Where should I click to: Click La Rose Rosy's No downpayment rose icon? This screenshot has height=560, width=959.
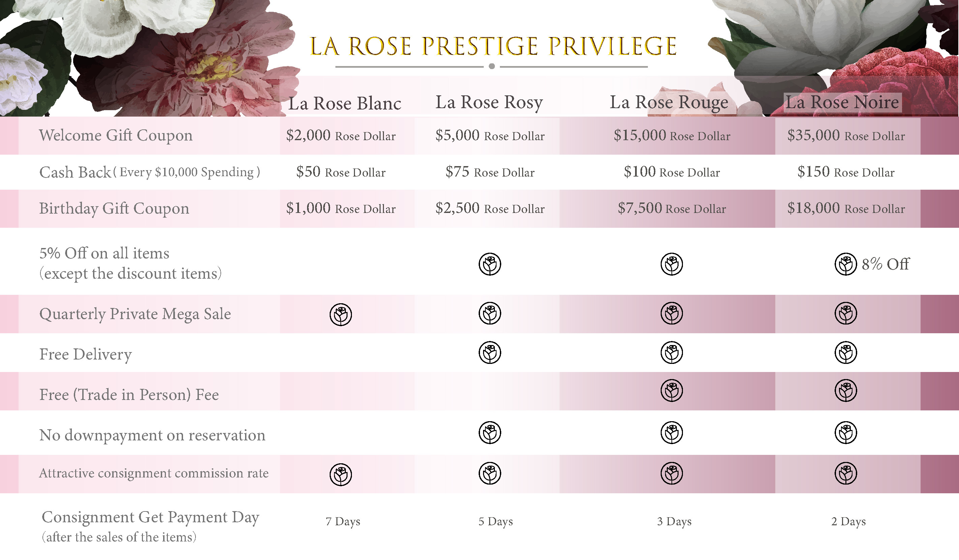[490, 433]
